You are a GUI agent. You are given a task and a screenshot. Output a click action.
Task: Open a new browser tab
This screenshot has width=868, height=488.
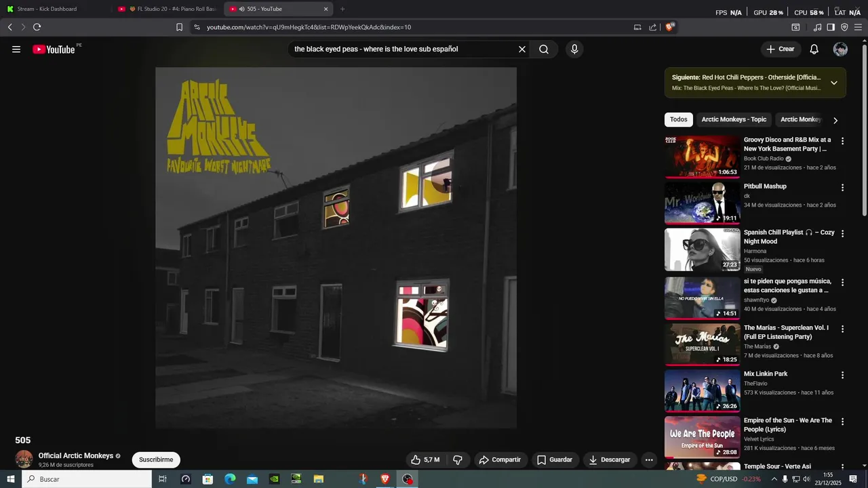point(342,9)
